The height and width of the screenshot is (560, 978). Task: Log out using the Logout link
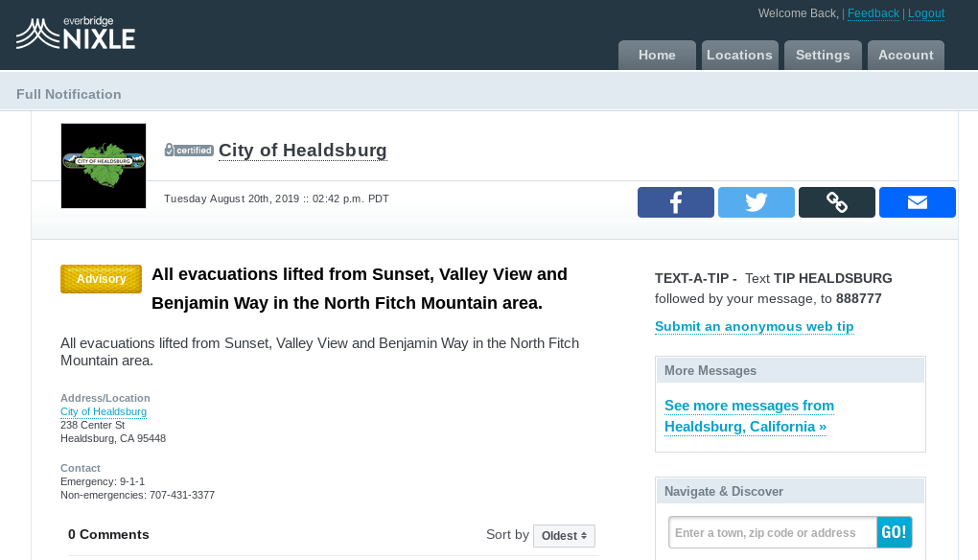pos(926,13)
